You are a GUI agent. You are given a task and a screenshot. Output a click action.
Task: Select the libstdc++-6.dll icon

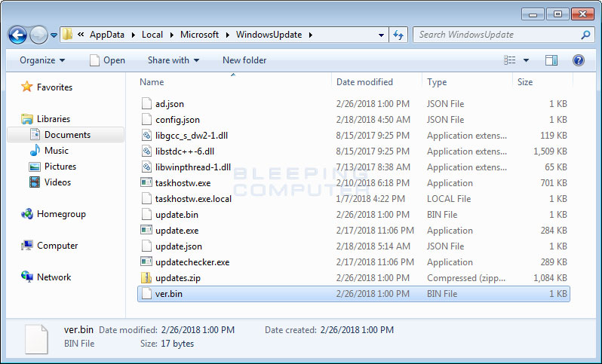(146, 151)
